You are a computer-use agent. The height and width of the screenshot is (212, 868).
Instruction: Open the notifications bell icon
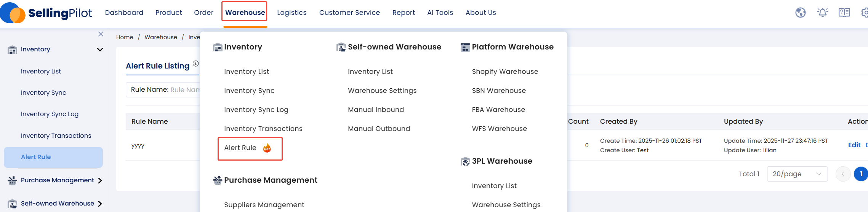pyautogui.click(x=822, y=13)
